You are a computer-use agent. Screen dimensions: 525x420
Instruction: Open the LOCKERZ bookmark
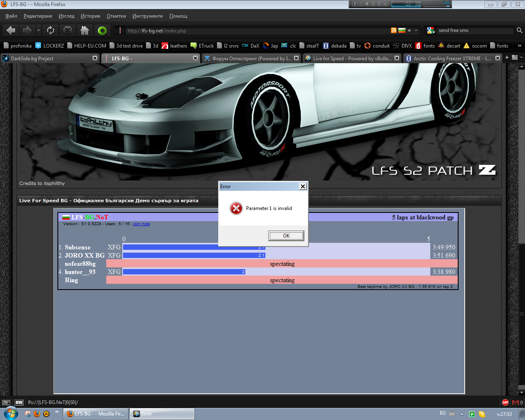click(x=50, y=46)
